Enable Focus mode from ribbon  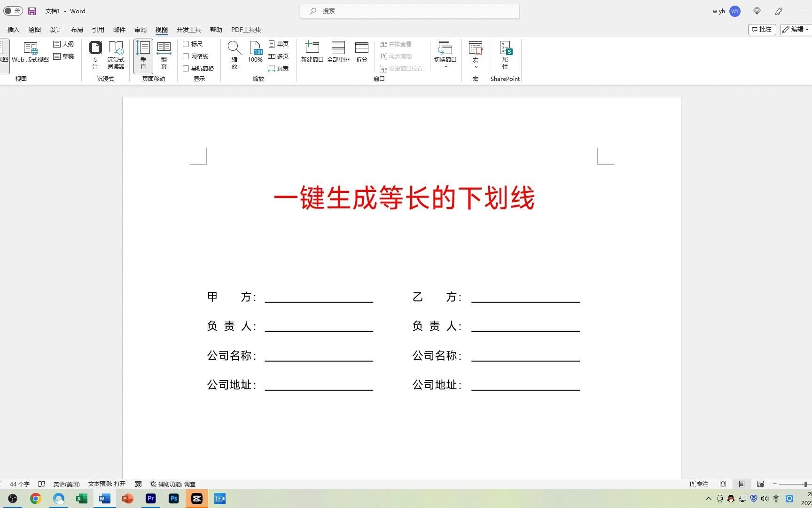(95, 56)
